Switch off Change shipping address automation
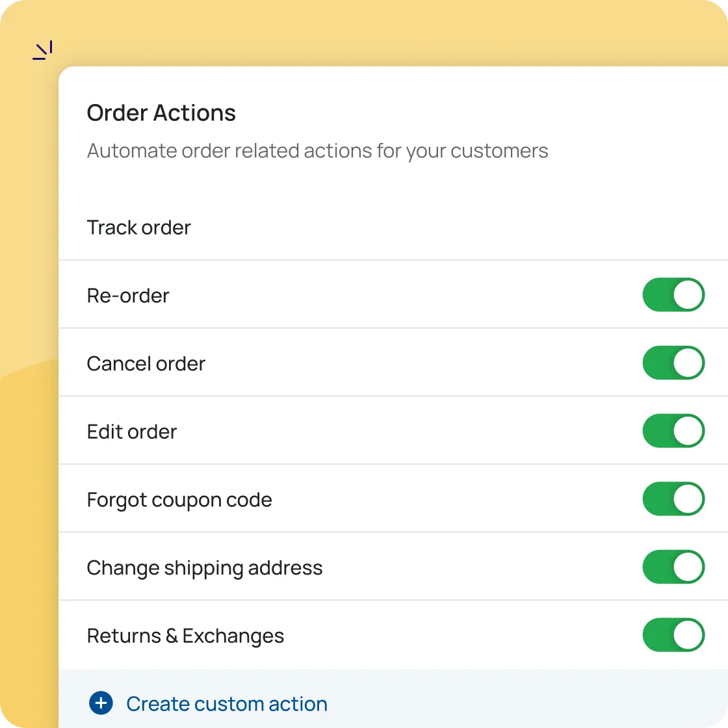The width and height of the screenshot is (728, 728). pos(673,567)
